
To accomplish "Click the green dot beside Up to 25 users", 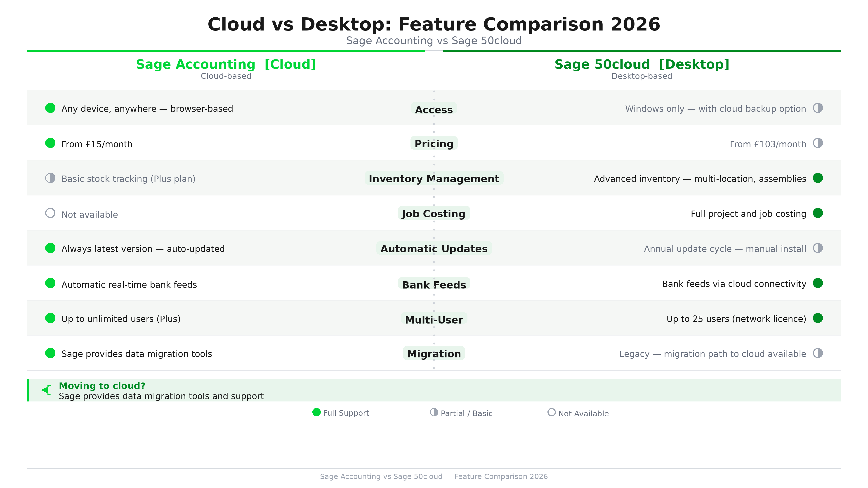I will [x=817, y=318].
